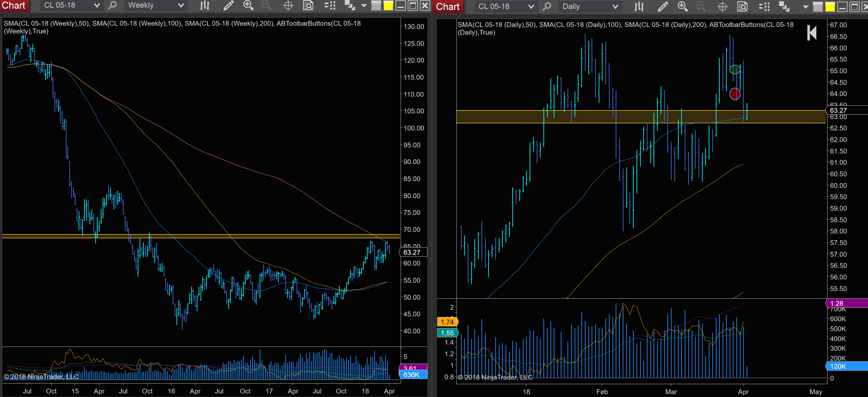Zoom out on the Daily chart
868x397 pixels.
click(x=700, y=7)
